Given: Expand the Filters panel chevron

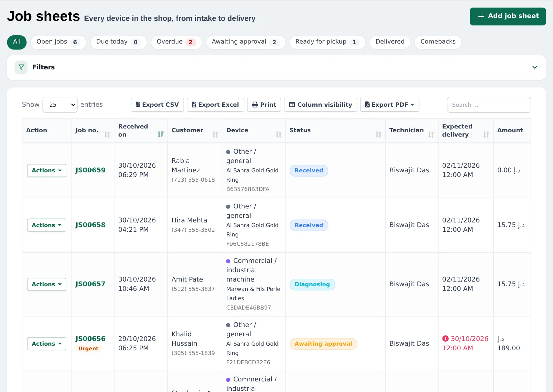Looking at the screenshot, I should tap(535, 67).
